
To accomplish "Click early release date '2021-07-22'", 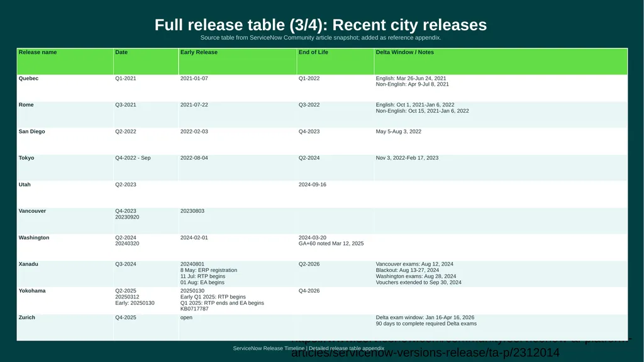I will click(194, 105).
